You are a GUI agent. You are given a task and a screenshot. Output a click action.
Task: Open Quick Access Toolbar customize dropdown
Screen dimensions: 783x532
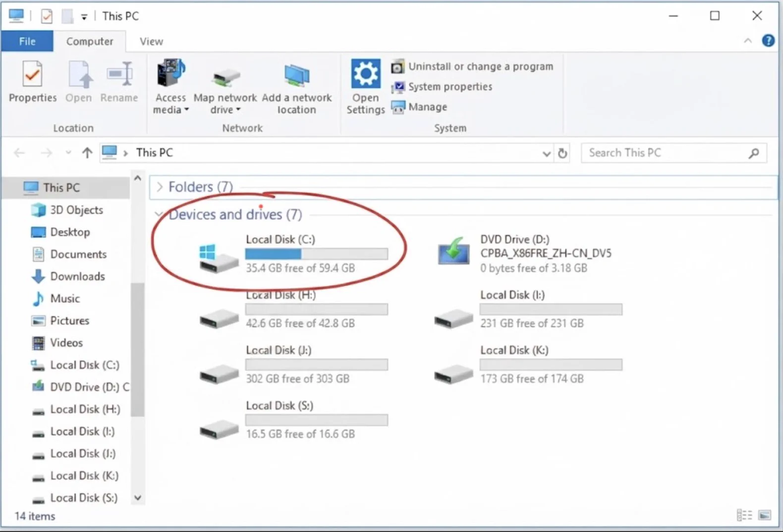point(84,17)
